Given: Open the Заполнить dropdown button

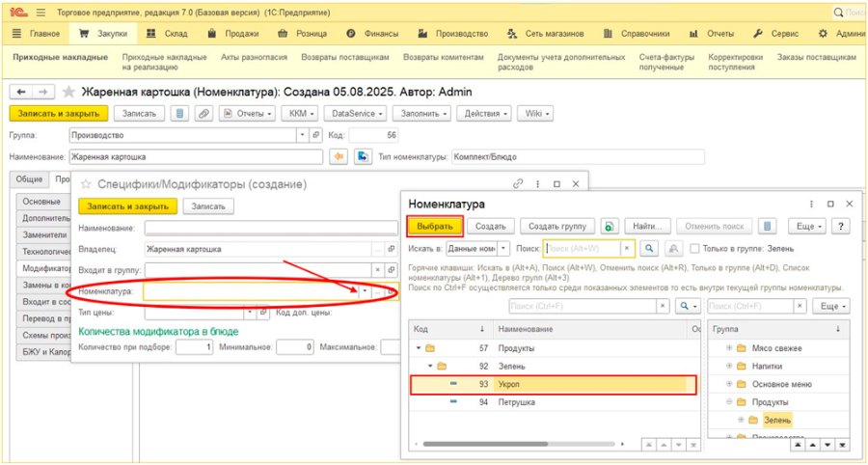Looking at the screenshot, I should point(421,114).
